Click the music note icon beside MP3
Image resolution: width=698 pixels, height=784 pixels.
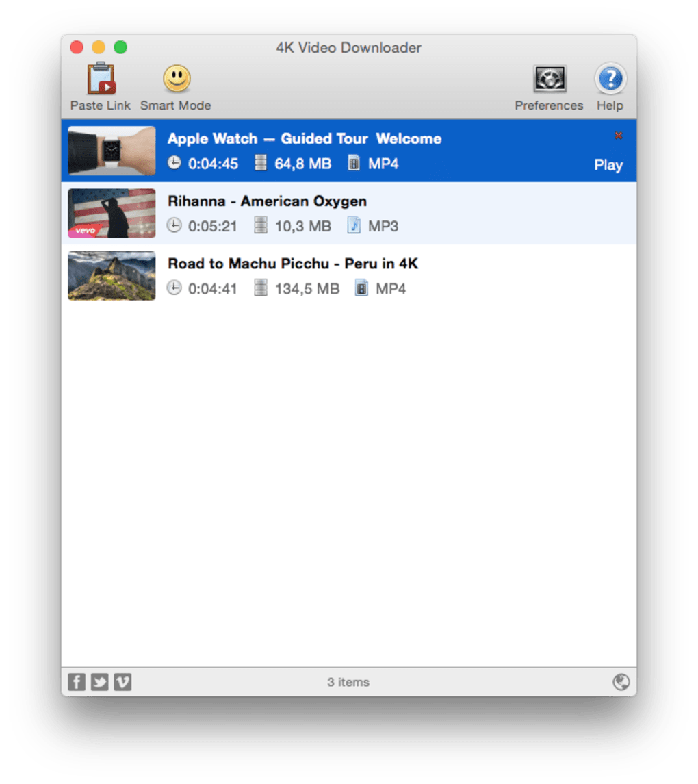(354, 225)
